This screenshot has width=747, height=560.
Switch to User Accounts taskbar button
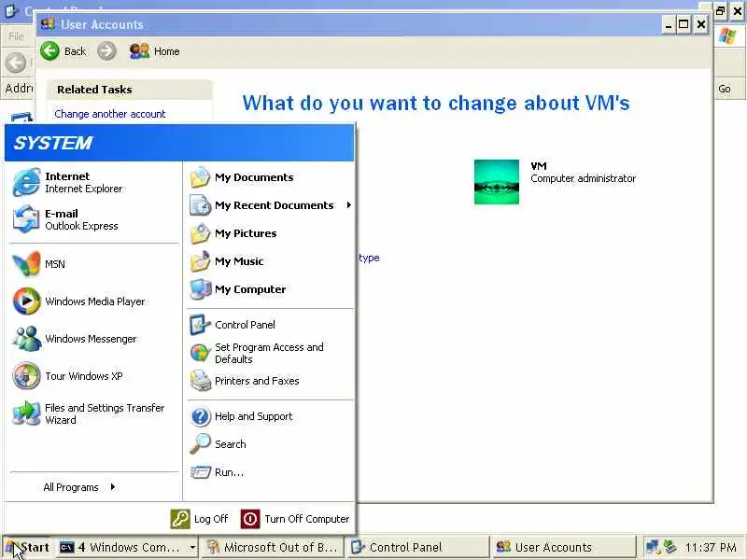(x=564, y=548)
